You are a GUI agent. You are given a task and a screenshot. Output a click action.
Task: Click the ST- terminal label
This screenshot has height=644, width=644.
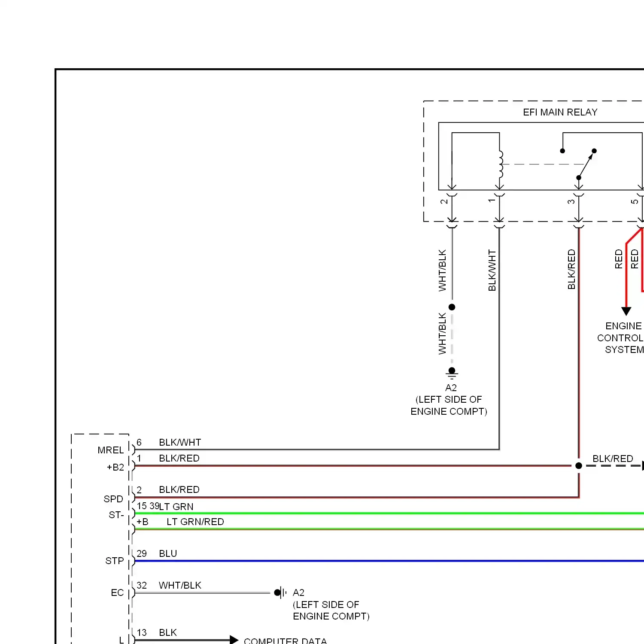[x=116, y=515]
